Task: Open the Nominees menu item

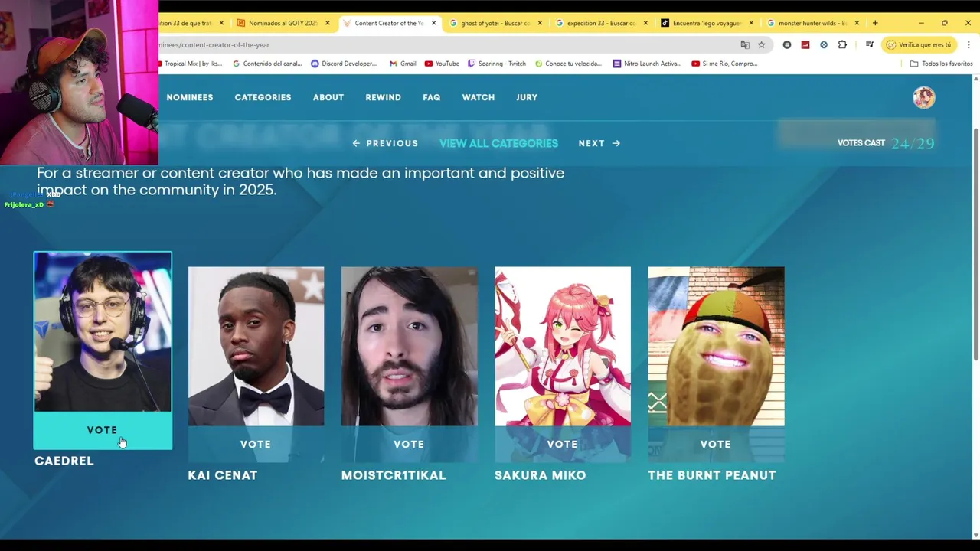Action: click(x=190, y=97)
